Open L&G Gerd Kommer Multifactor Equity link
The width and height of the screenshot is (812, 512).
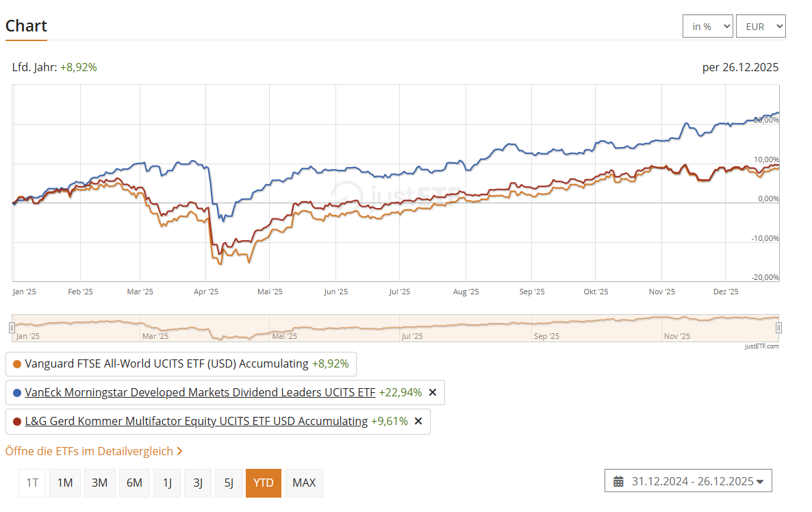pos(196,422)
